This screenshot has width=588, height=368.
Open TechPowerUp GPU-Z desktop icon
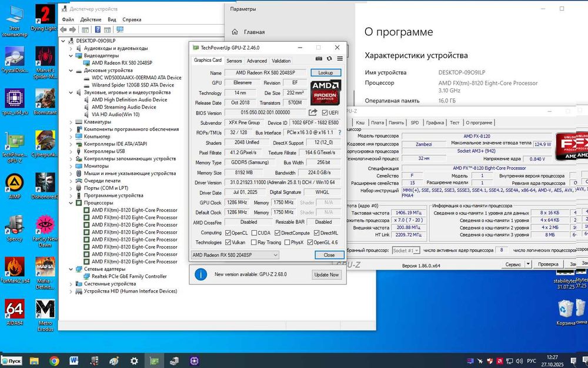[15, 147]
